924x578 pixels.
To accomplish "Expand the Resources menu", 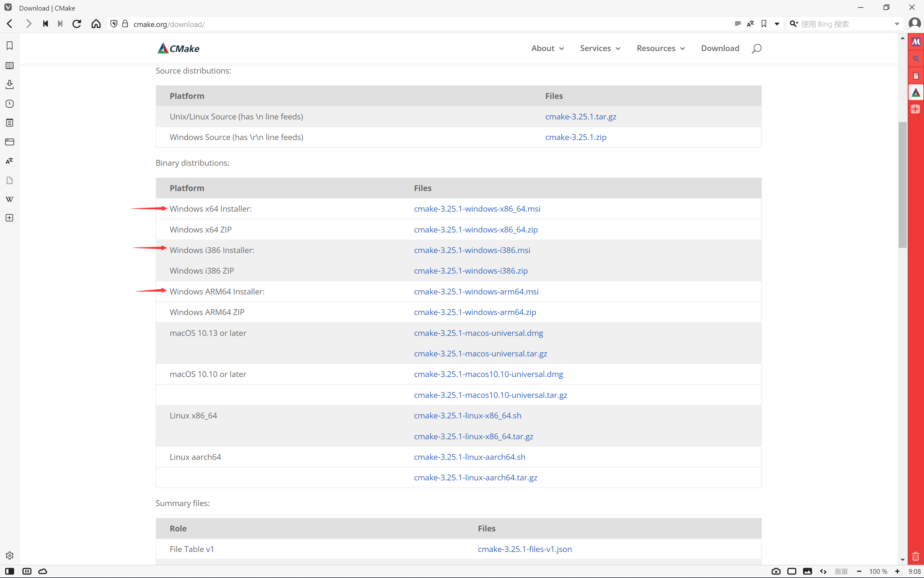I will [x=661, y=48].
